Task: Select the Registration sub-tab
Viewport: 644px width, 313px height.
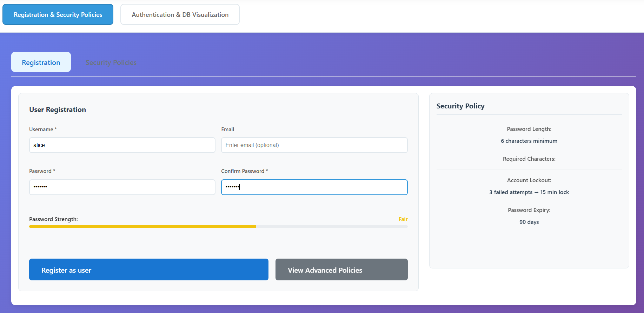Action: [x=41, y=62]
